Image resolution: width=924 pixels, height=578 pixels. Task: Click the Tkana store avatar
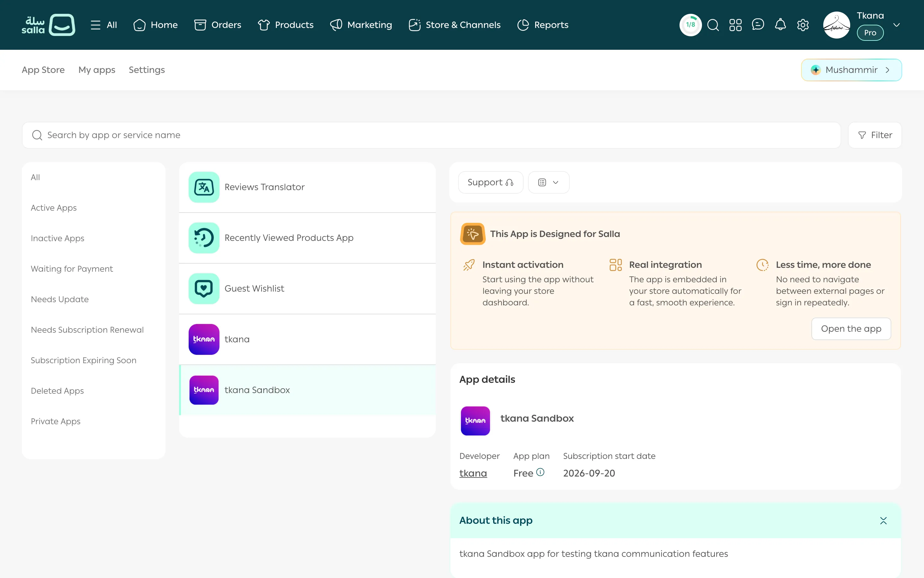coord(836,25)
